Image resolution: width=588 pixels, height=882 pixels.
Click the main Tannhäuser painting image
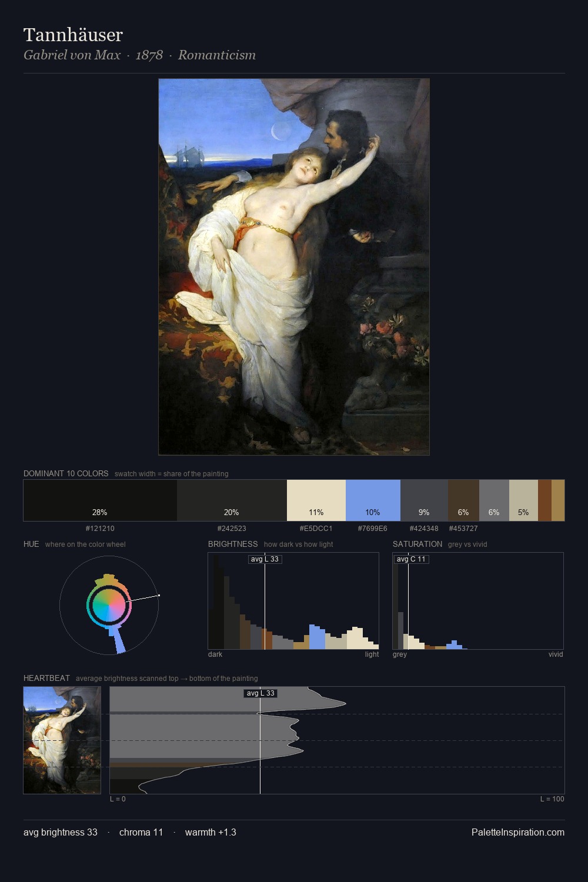click(294, 267)
